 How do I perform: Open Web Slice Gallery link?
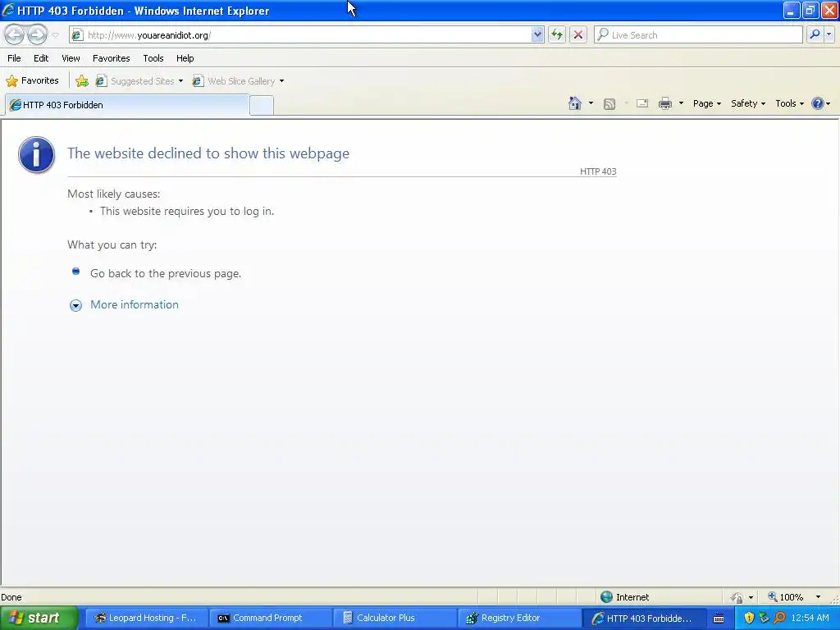tap(239, 81)
